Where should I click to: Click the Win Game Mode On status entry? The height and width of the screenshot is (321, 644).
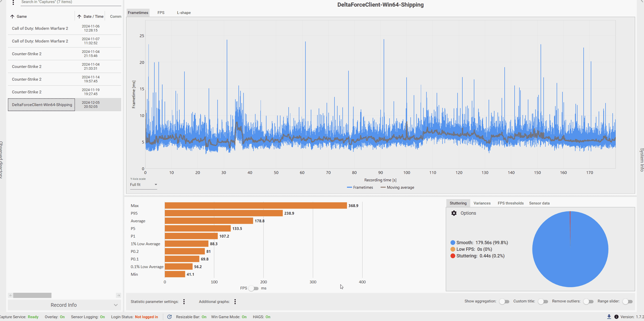[x=229, y=317]
